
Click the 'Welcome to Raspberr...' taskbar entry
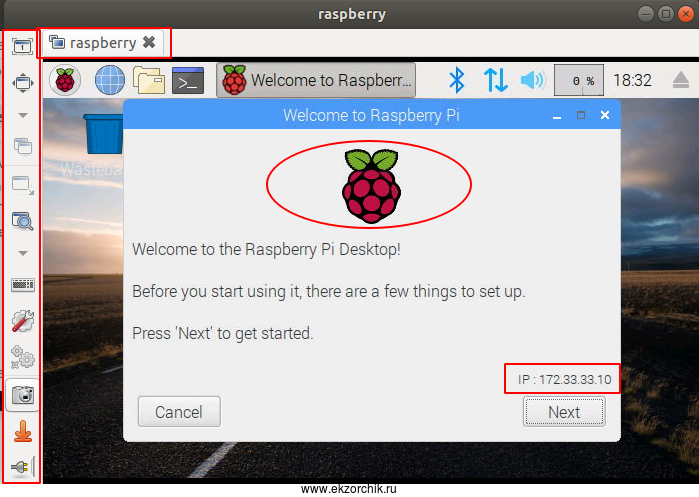(x=316, y=80)
